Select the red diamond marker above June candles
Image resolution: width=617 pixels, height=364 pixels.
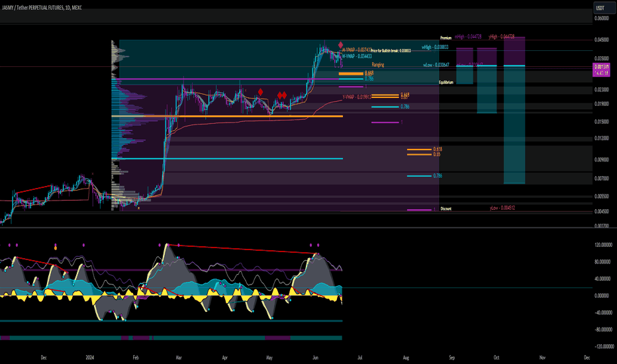[x=340, y=45]
